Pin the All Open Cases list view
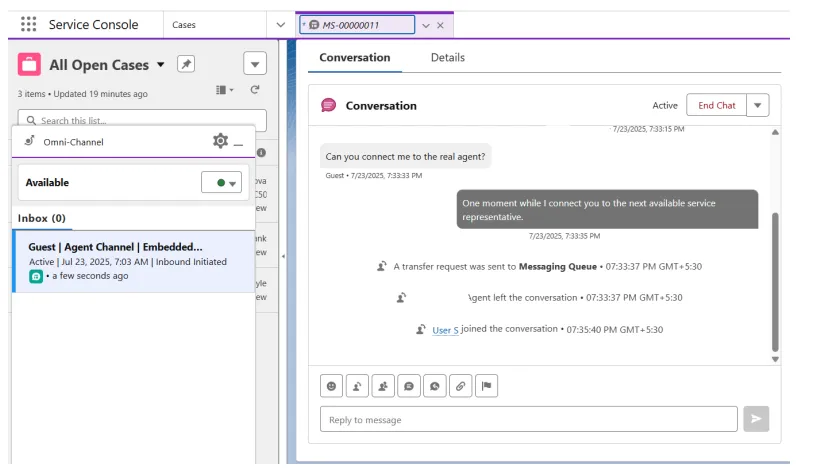 coord(186,64)
